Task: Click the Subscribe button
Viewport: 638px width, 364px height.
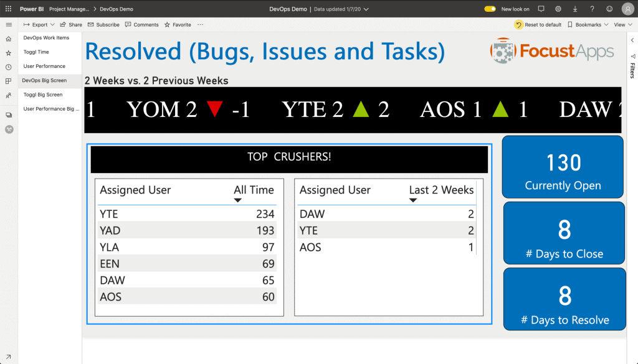Action: (x=103, y=25)
